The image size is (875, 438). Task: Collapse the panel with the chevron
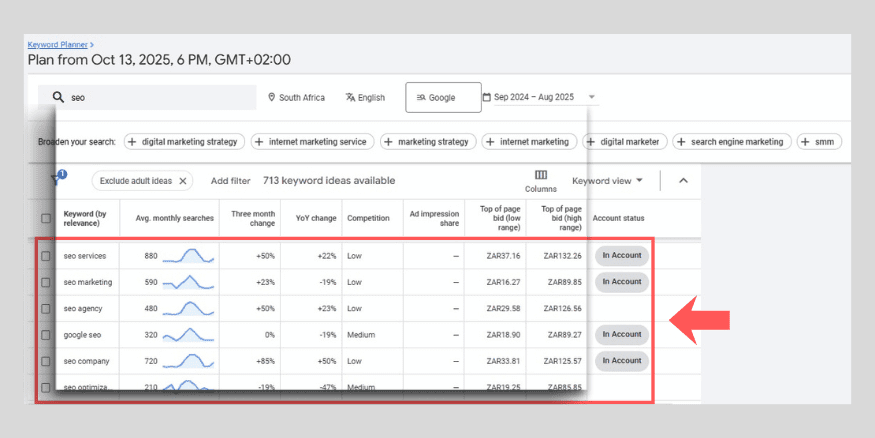684,181
